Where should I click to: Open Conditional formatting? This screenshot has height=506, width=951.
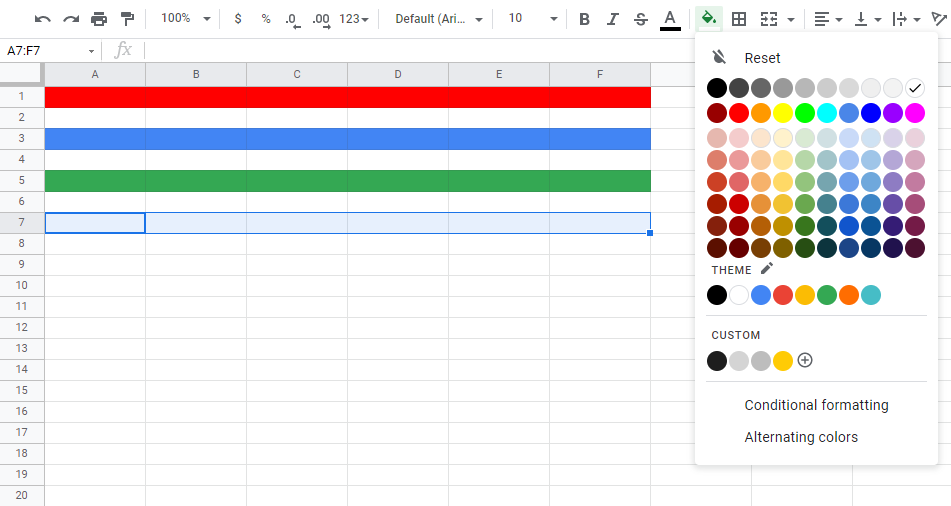[816, 405]
